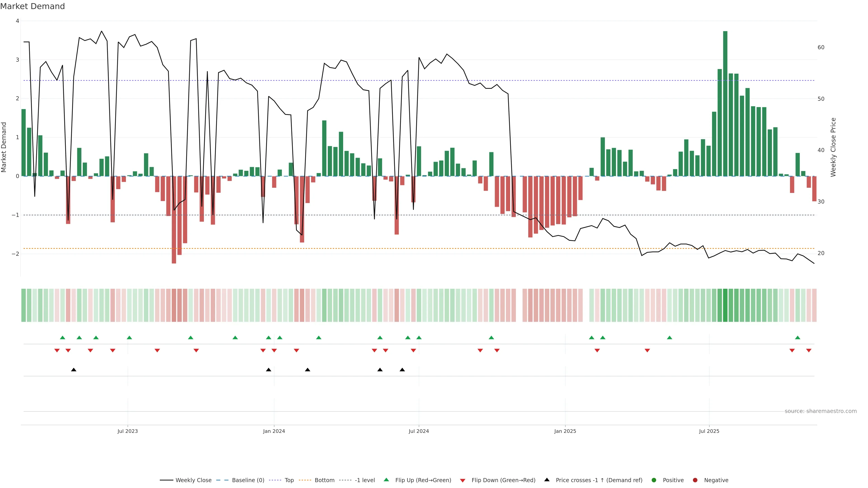Click the source: sharemaestro.com text
868x488 pixels.
(821, 411)
